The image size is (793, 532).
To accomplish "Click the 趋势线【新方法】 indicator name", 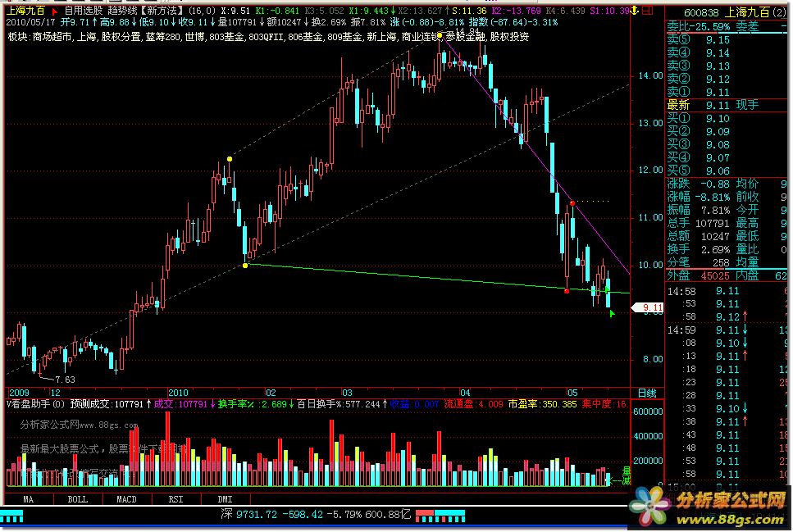I will pos(146,11).
